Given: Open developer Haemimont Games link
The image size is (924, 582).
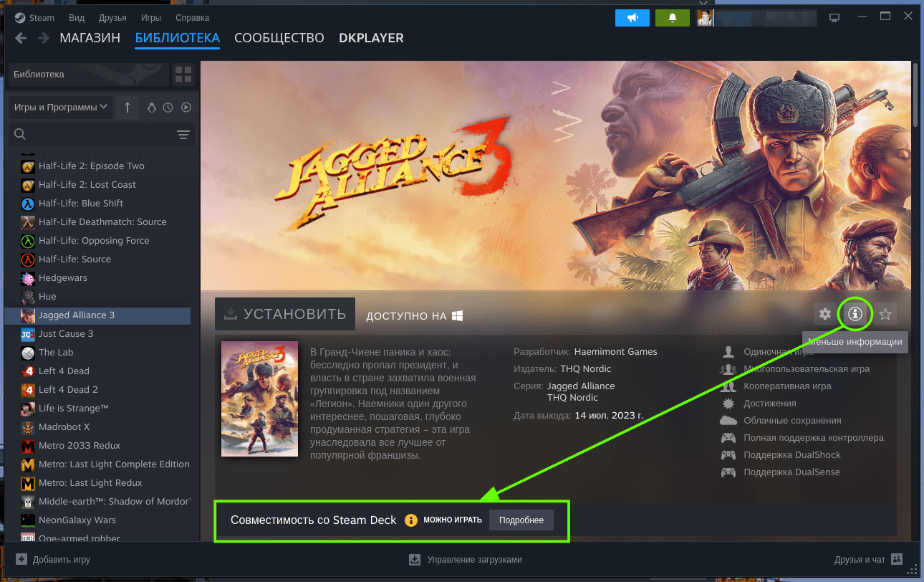Looking at the screenshot, I should 615,351.
